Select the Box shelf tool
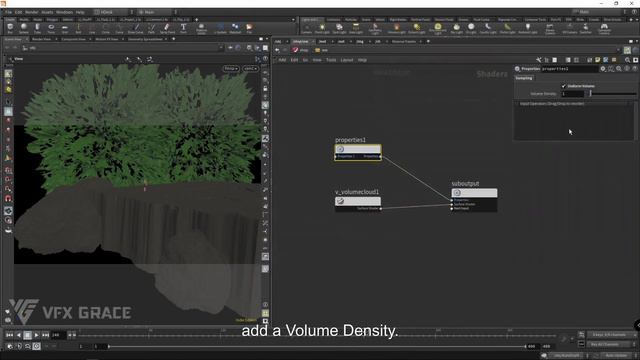Viewport: 640px width, 360px height. point(10,29)
